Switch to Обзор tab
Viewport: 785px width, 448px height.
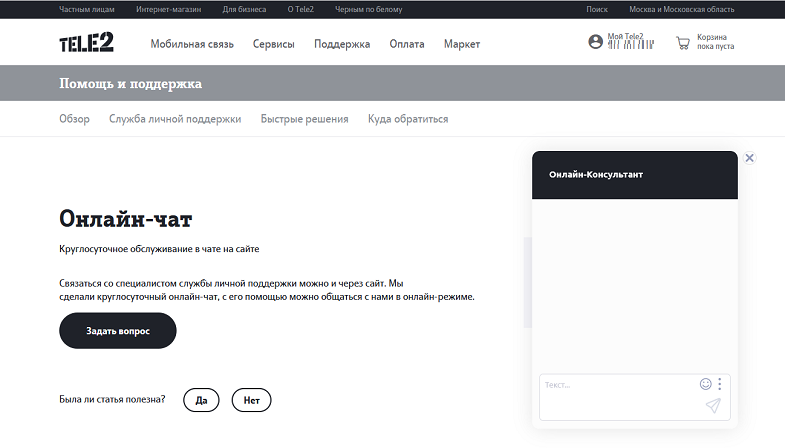click(74, 119)
